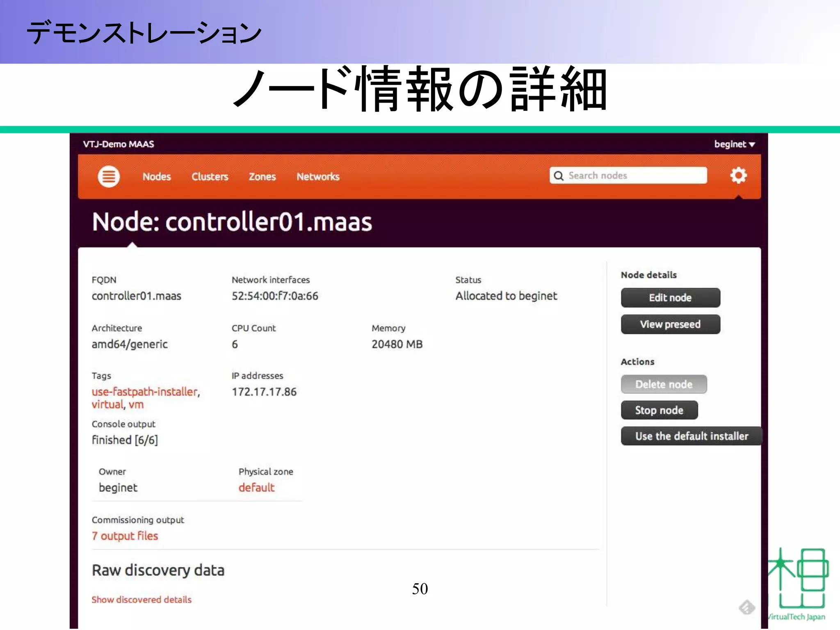Viewport: 840px width, 630px height.
Task: Click the VTJ-Demo MAAS title
Action: [x=119, y=144]
